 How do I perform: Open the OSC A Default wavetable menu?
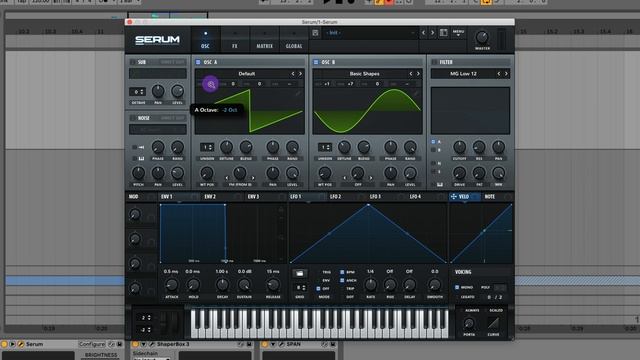pyautogui.click(x=247, y=74)
